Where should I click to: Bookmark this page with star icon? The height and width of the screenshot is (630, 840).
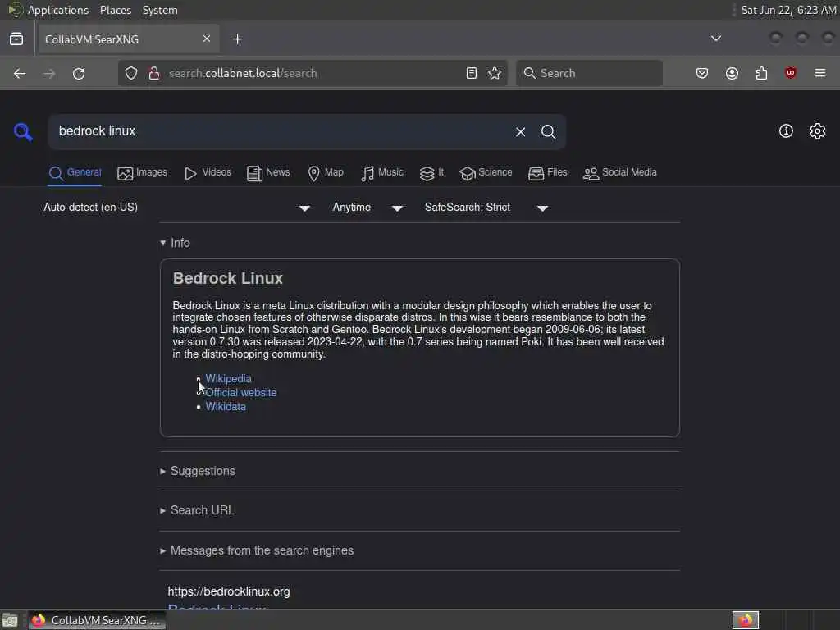[495, 73]
